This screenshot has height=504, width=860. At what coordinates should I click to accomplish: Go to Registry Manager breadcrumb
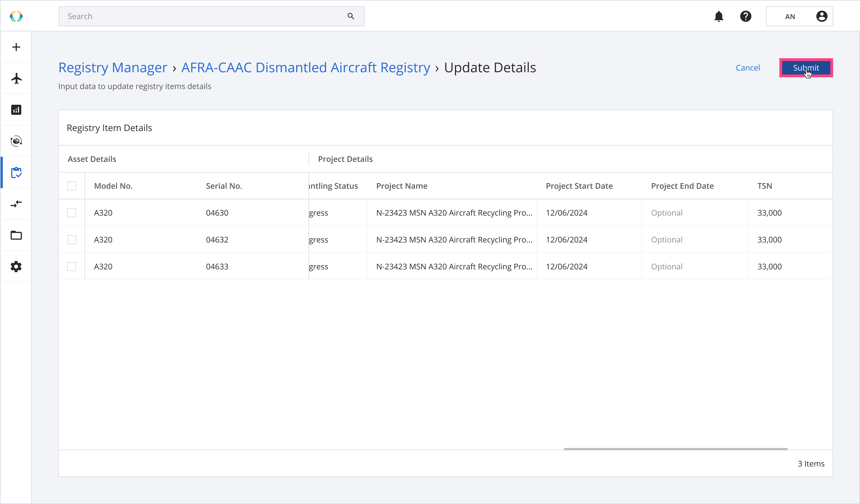click(x=113, y=67)
